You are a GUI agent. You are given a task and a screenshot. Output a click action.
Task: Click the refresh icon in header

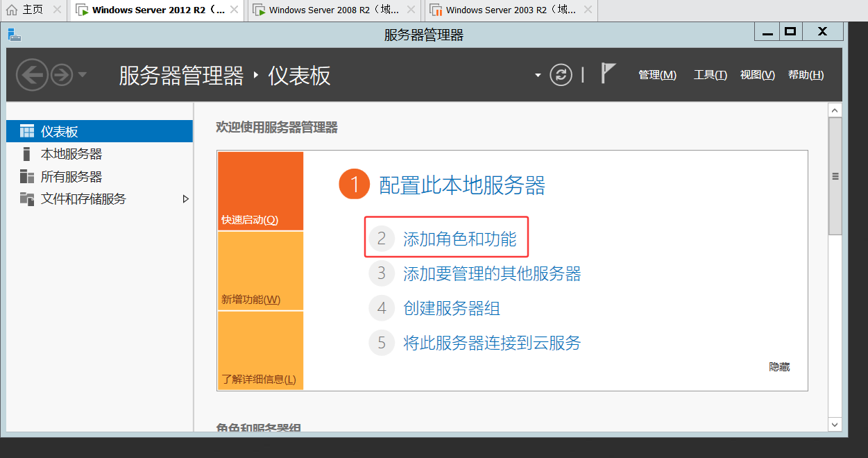coord(561,75)
